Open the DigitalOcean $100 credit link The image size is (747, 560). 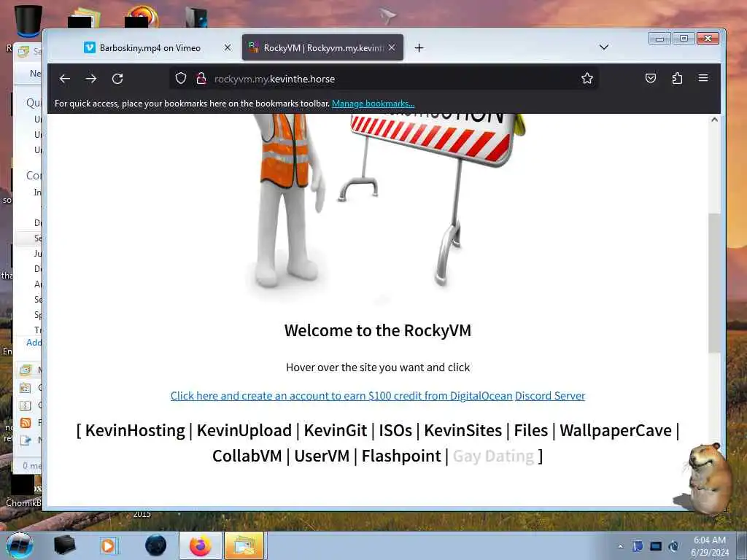point(341,396)
